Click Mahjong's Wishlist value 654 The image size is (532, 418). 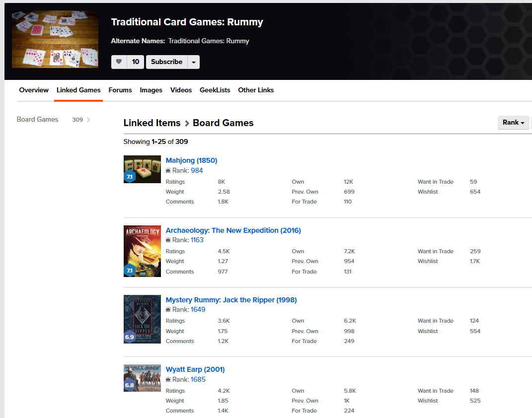[475, 192]
